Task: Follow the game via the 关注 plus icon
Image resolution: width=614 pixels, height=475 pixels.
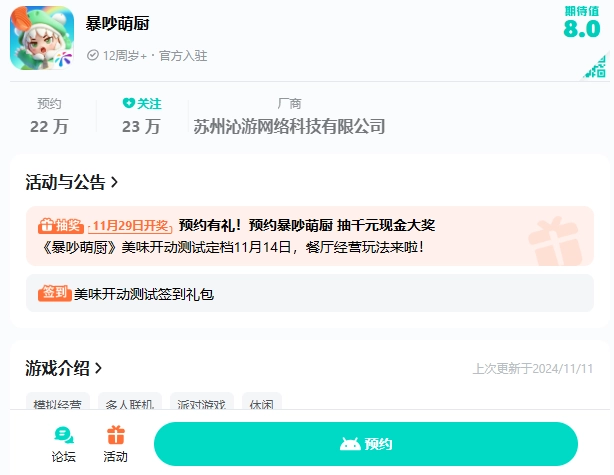Action: point(128,103)
